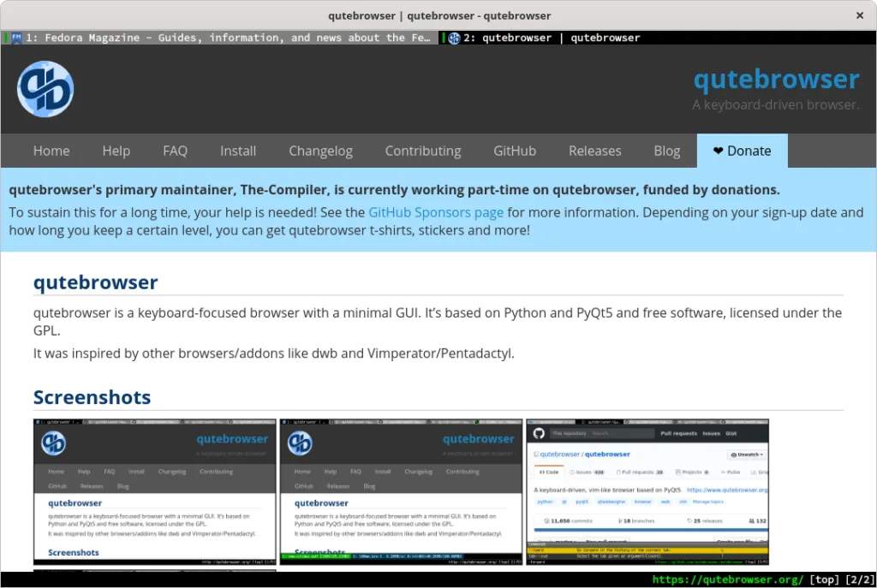The height and width of the screenshot is (588, 877).
Task: Open the first screenshot thumbnail
Action: point(155,491)
